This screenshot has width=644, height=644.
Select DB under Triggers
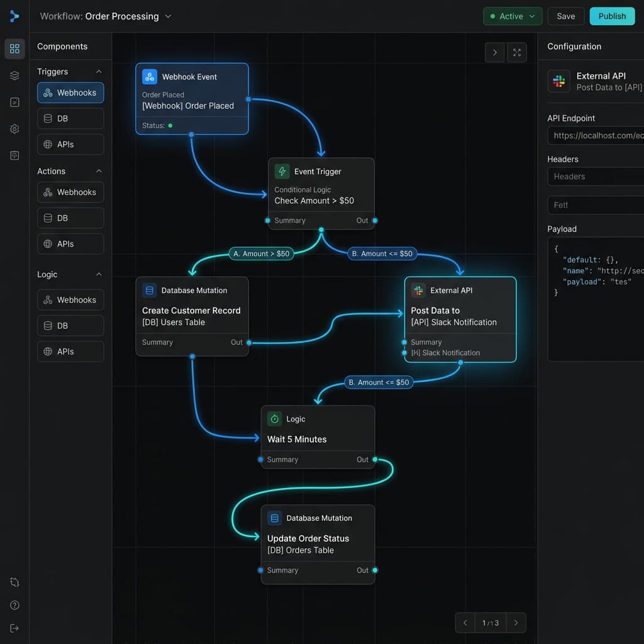[x=70, y=119]
